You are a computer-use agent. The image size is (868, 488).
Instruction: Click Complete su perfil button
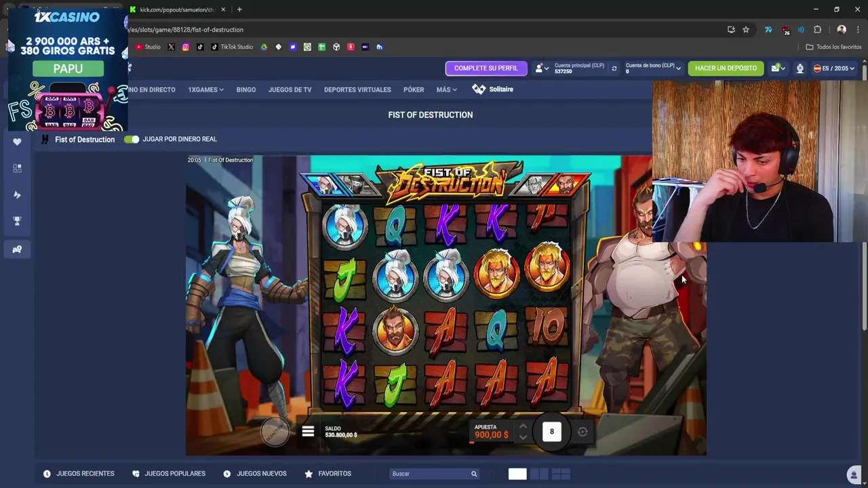coord(486,68)
